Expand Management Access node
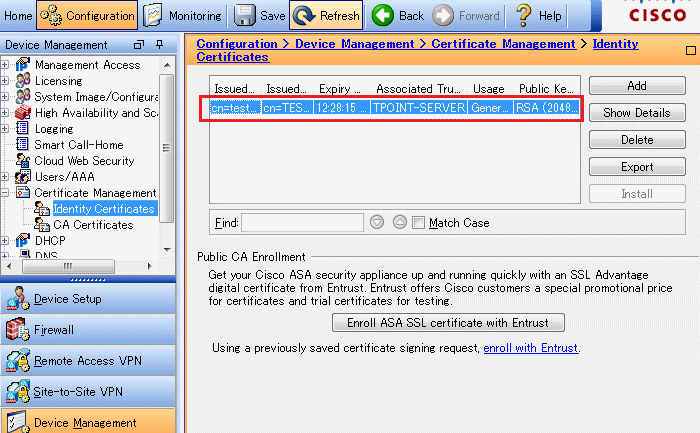 coord(5,65)
